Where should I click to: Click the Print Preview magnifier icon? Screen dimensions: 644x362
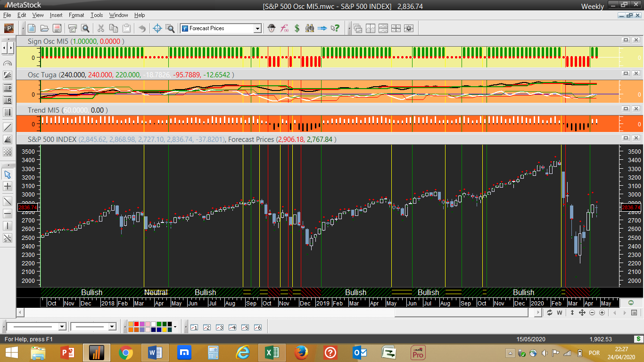85,28
